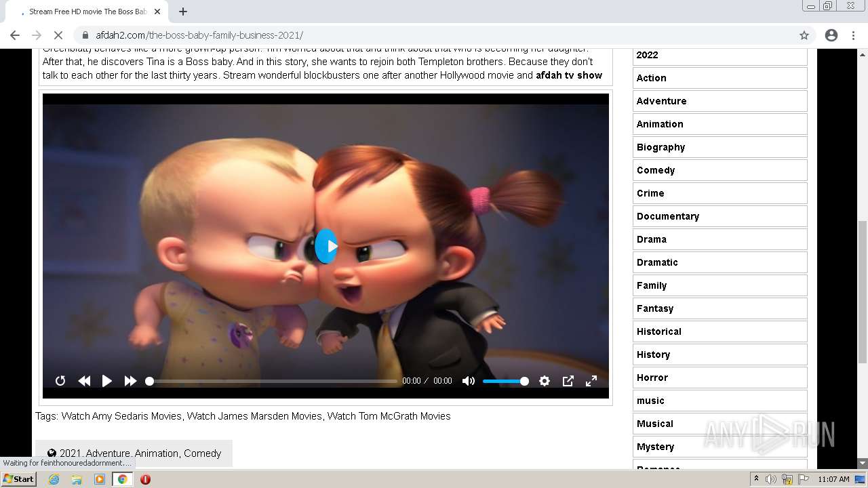Viewport: 868px width, 488px height.
Task: Select the Drama category
Action: point(720,239)
